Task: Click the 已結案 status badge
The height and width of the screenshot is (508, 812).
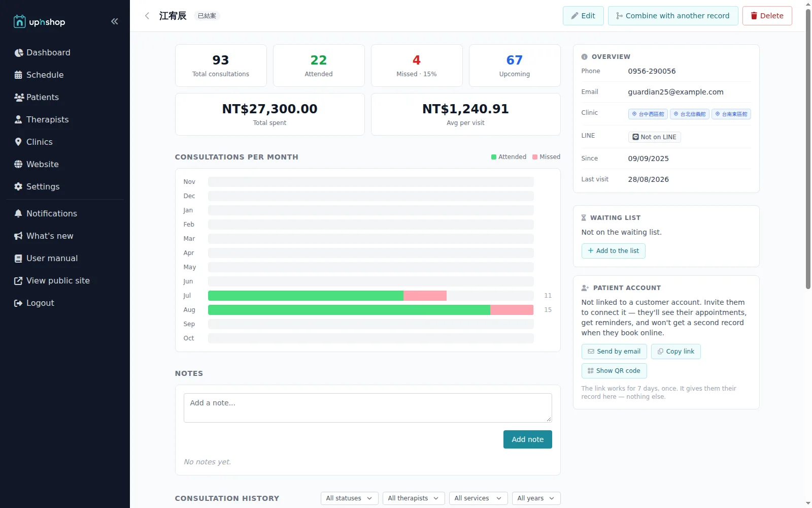Action: tap(207, 16)
